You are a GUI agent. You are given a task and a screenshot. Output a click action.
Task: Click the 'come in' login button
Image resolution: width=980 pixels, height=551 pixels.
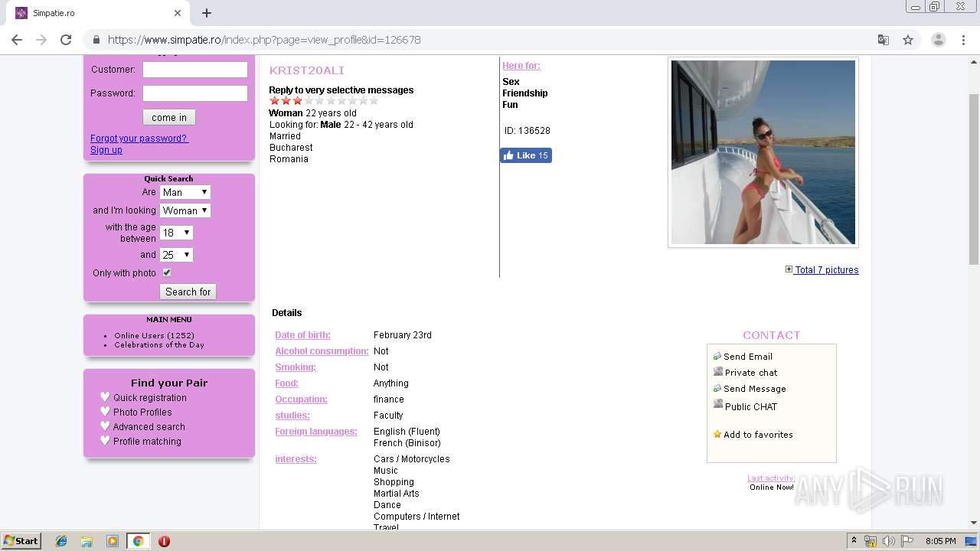[169, 117]
